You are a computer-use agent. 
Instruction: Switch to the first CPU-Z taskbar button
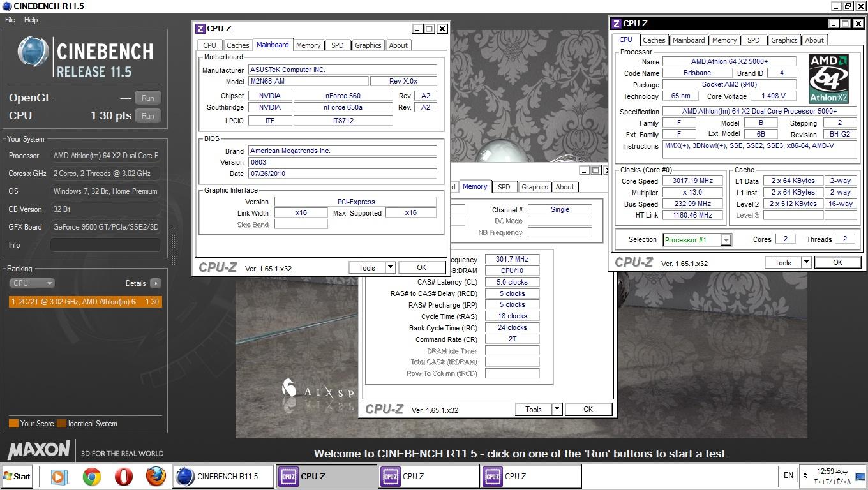click(x=326, y=476)
